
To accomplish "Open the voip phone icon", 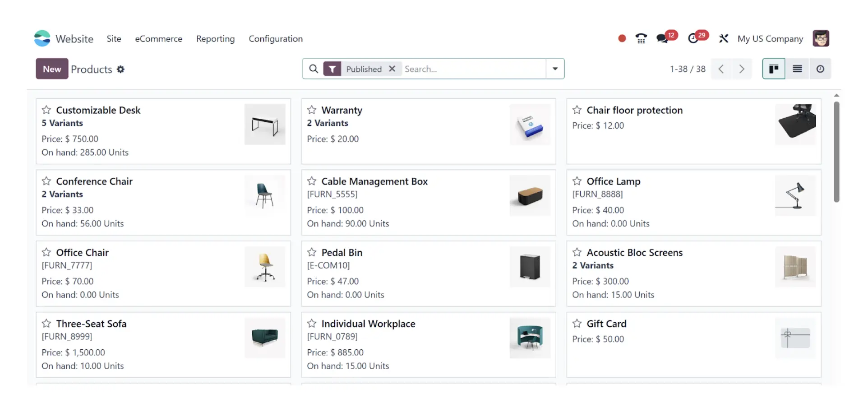I will coord(641,39).
